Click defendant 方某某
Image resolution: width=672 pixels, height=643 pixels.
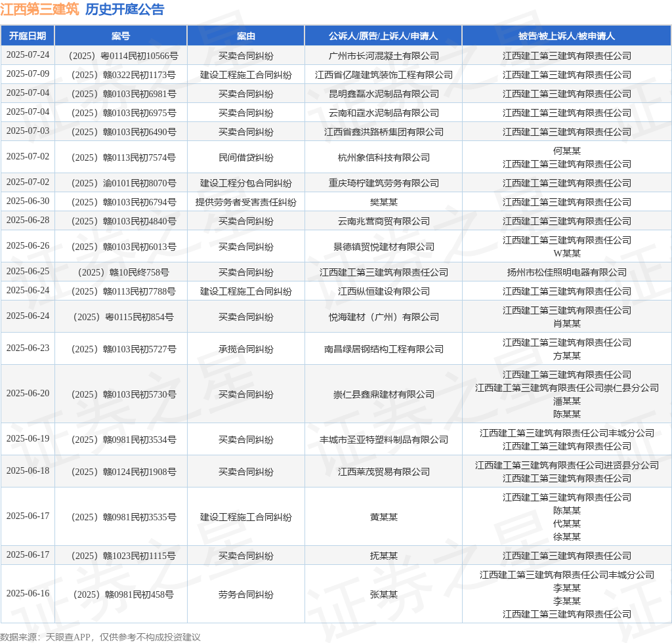[x=566, y=356]
